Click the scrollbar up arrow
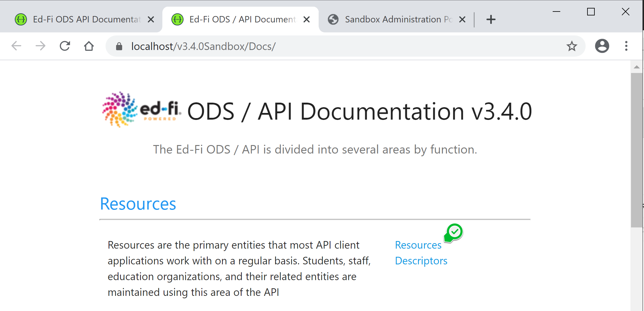Screen dimensions: 644x311 coord(637,67)
